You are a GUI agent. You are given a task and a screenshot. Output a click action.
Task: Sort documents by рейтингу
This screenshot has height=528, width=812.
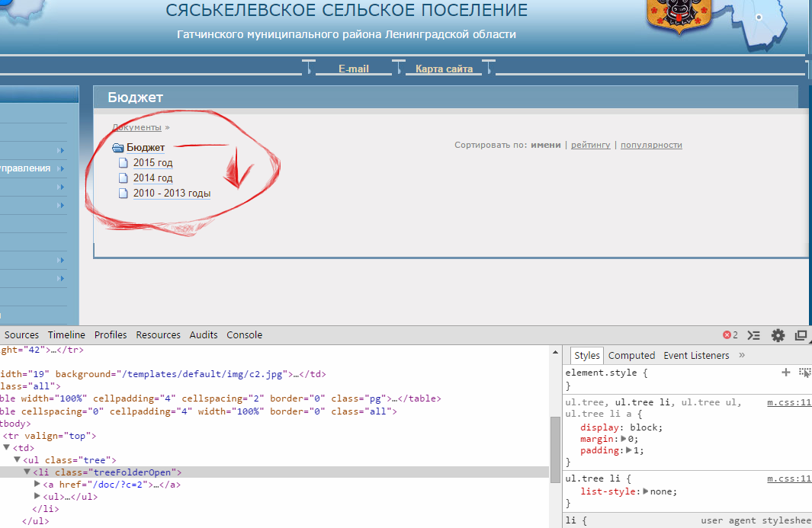coord(590,145)
